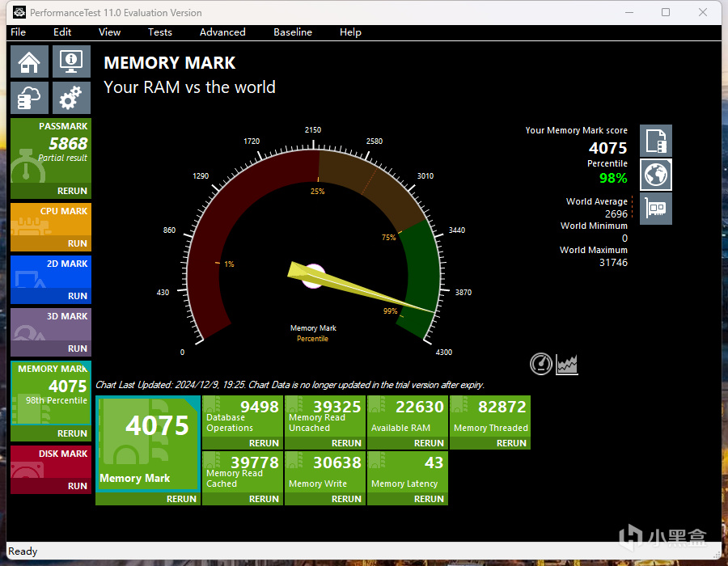The image size is (728, 566).
Task: Click the save results document icon
Action: pos(655,141)
